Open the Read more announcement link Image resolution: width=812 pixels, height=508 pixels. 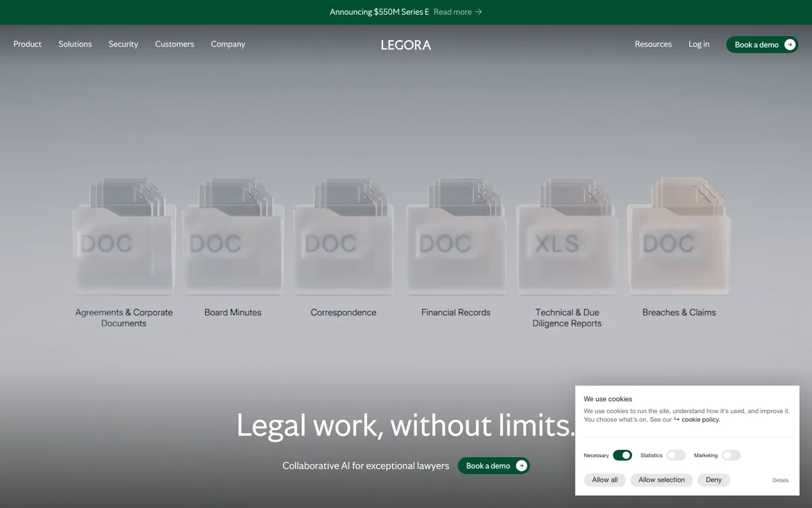(x=458, y=12)
